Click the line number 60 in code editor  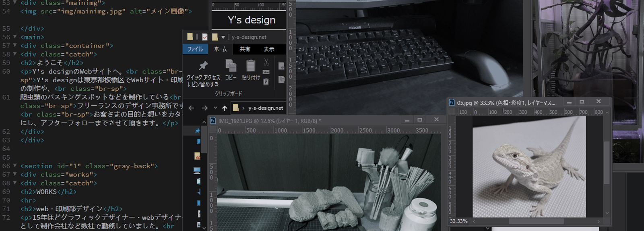[x=6, y=71]
